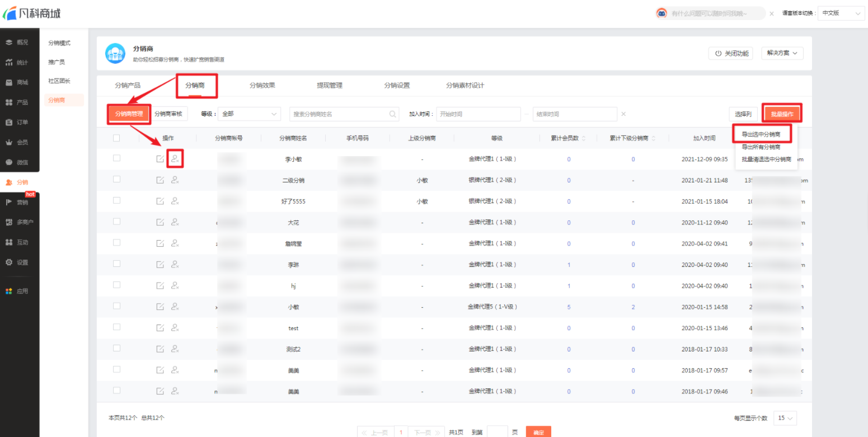Expand the 解决方案 dropdown
Screen dimensions: 868x437
[782, 53]
